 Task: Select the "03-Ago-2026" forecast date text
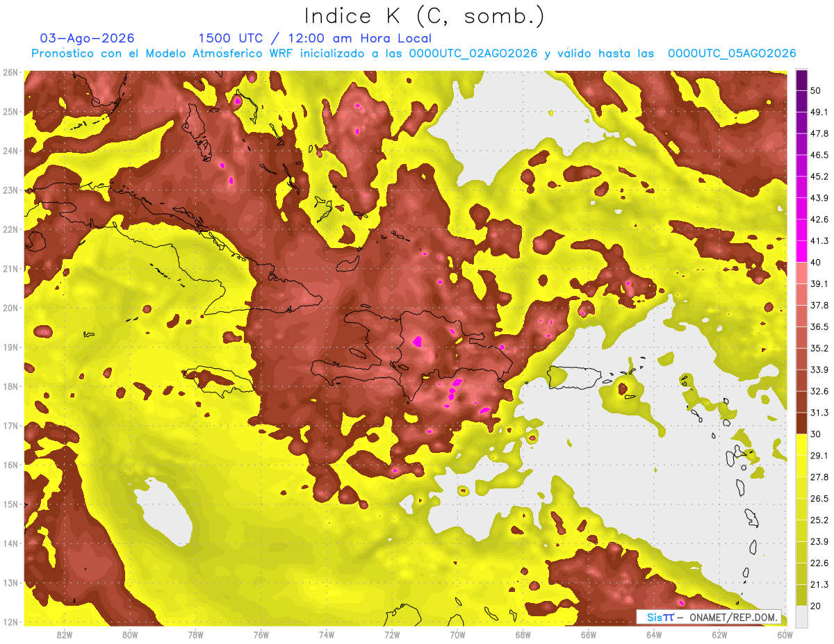click(x=88, y=38)
